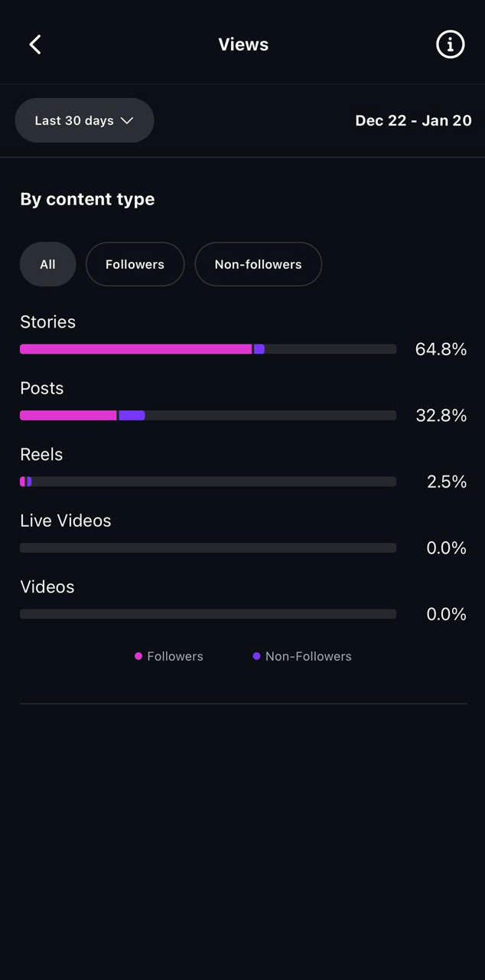Image resolution: width=485 pixels, height=980 pixels.
Task: Go back using the arrow icon
Action: [35, 44]
